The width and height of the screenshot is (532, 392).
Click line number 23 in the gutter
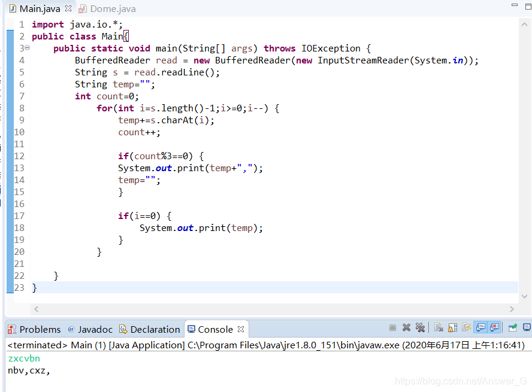pos(19,288)
